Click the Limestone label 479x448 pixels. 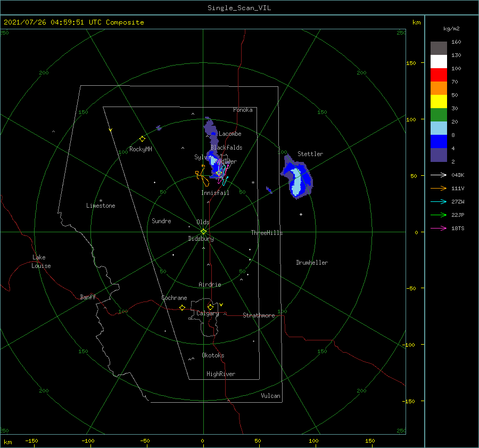(x=101, y=206)
